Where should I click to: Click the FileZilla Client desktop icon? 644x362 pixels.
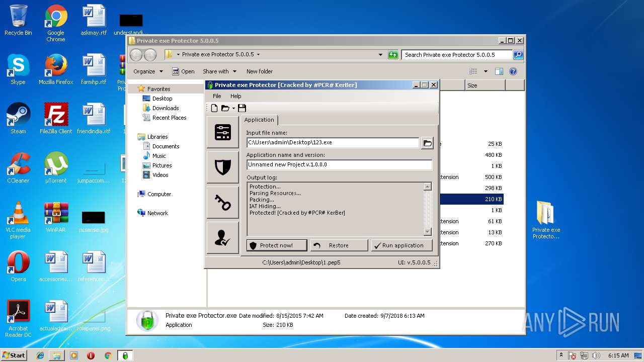pos(56,119)
